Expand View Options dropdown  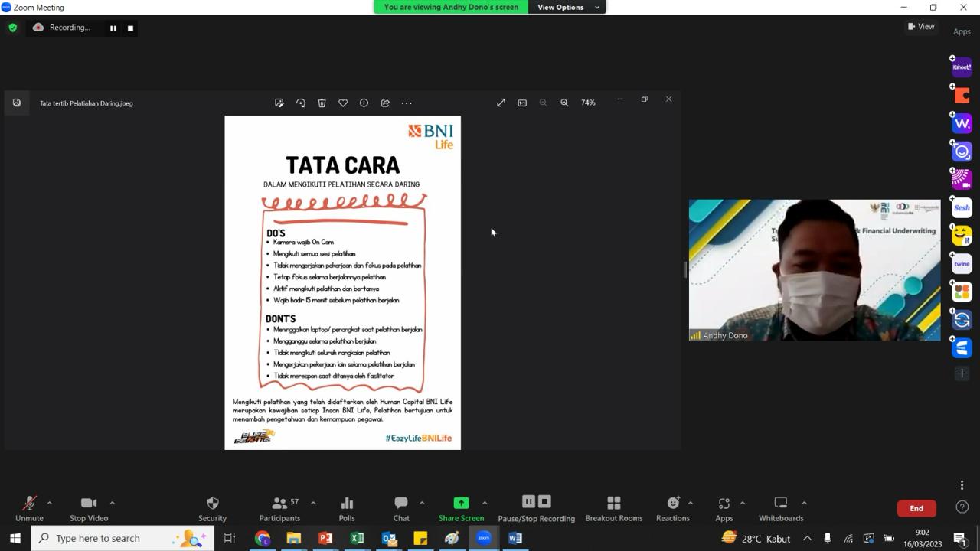[567, 7]
